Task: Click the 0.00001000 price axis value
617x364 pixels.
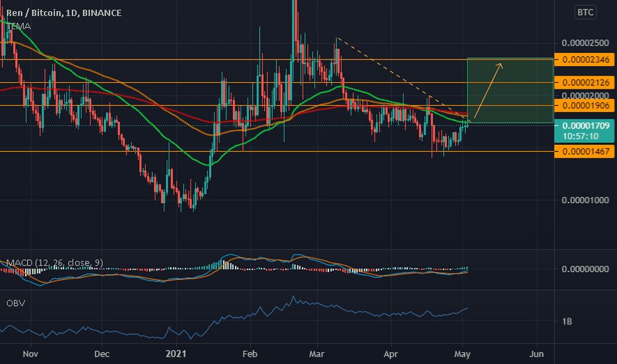Action: [585, 201]
